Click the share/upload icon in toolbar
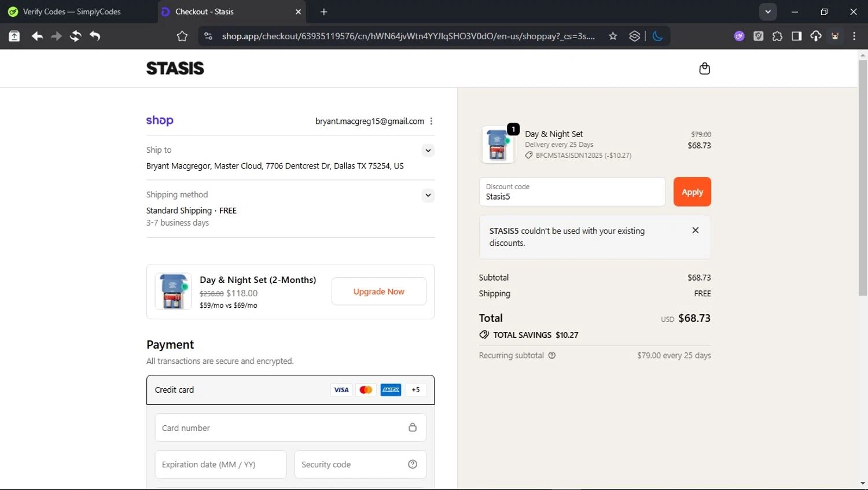 click(x=14, y=36)
